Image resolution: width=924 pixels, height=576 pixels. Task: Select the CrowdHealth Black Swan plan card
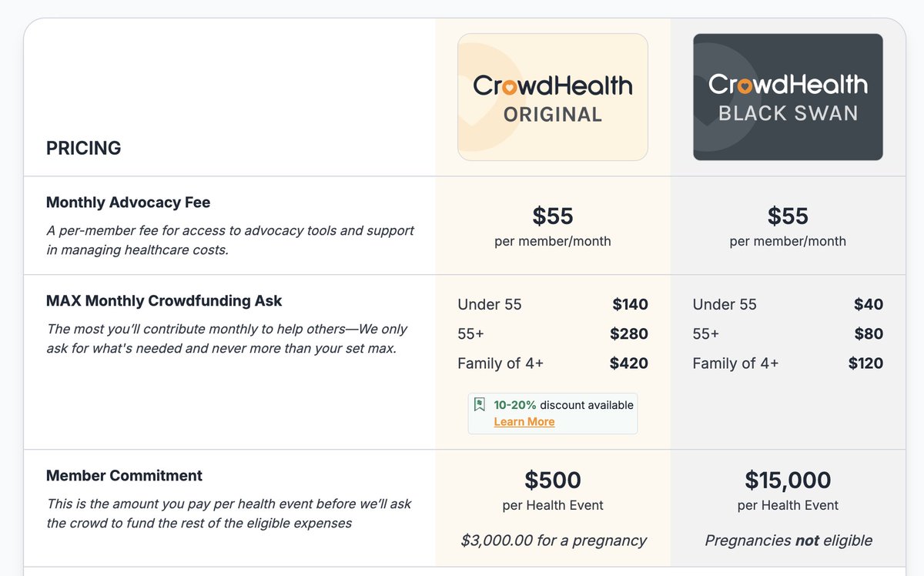[x=788, y=97]
